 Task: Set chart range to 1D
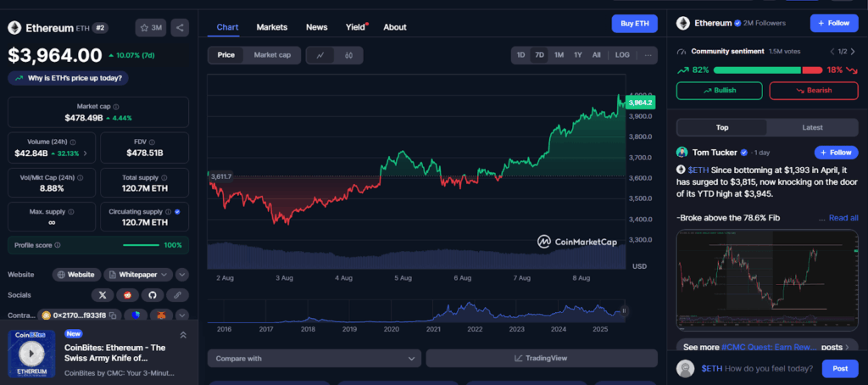click(521, 55)
